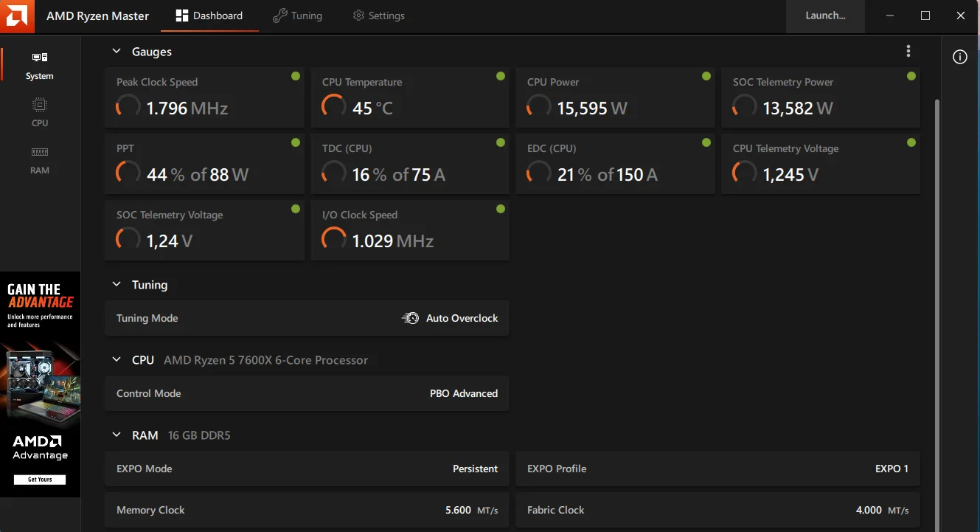This screenshot has height=532, width=980.
Task: Click the SOC Telemetry Power green status dot
Action: click(911, 76)
